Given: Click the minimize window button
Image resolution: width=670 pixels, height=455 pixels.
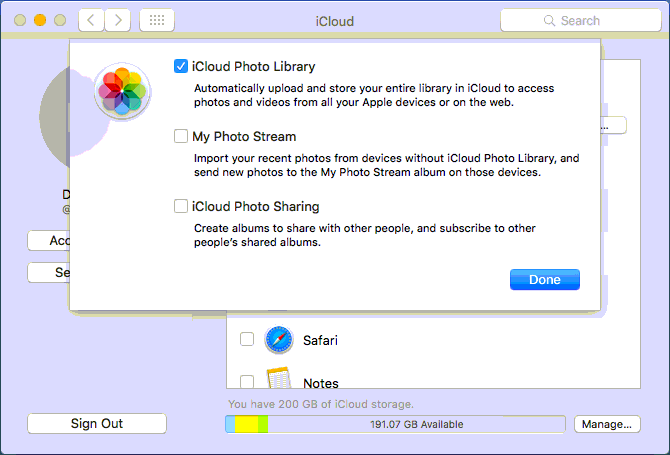Looking at the screenshot, I should point(40,20).
